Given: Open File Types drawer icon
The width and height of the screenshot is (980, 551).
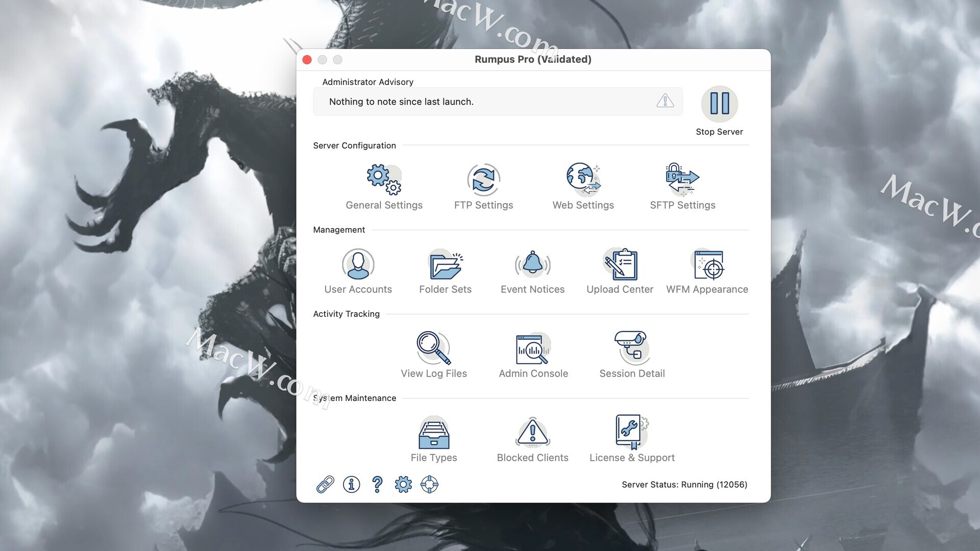Looking at the screenshot, I should click(433, 432).
